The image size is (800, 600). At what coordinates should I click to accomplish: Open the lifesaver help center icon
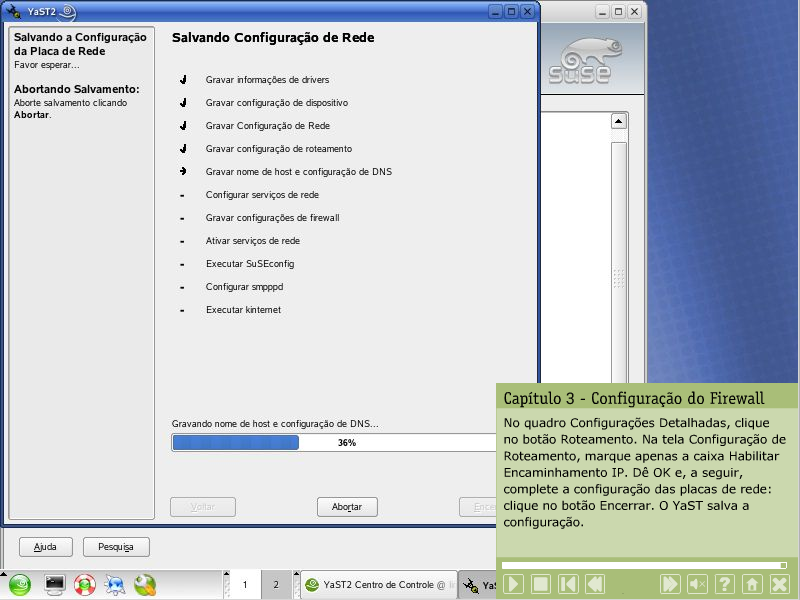pos(85,585)
